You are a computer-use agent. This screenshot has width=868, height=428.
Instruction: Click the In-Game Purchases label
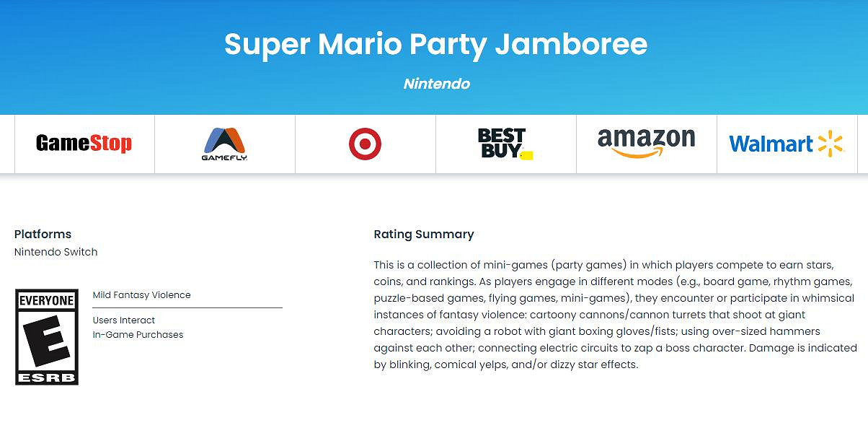click(138, 335)
